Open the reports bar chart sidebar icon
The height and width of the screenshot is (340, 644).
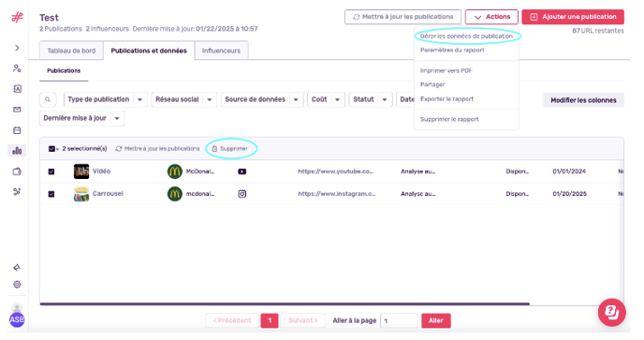coord(17,151)
